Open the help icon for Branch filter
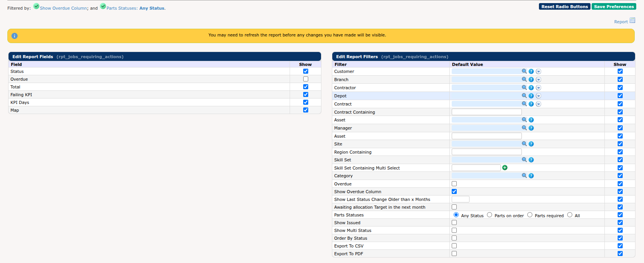The image size is (644, 263). tap(531, 80)
